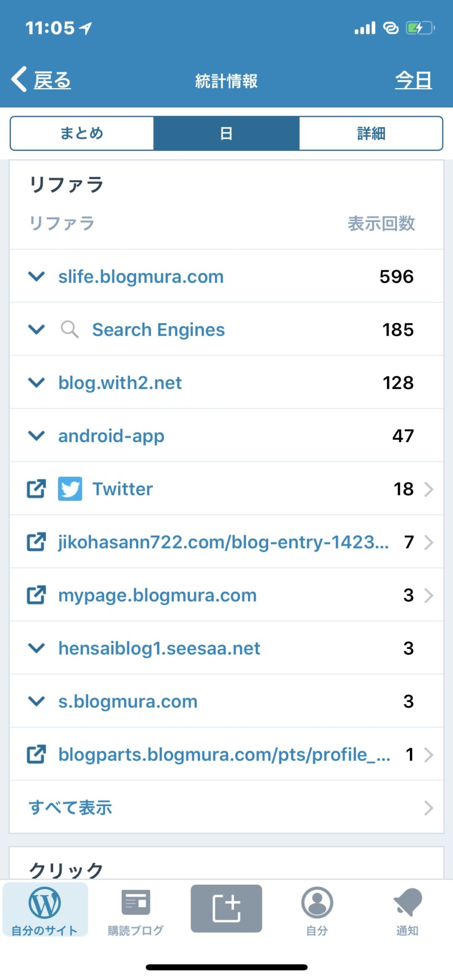Image resolution: width=453 pixels, height=980 pixels.
Task: Tap the new post compose icon
Action: [226, 908]
